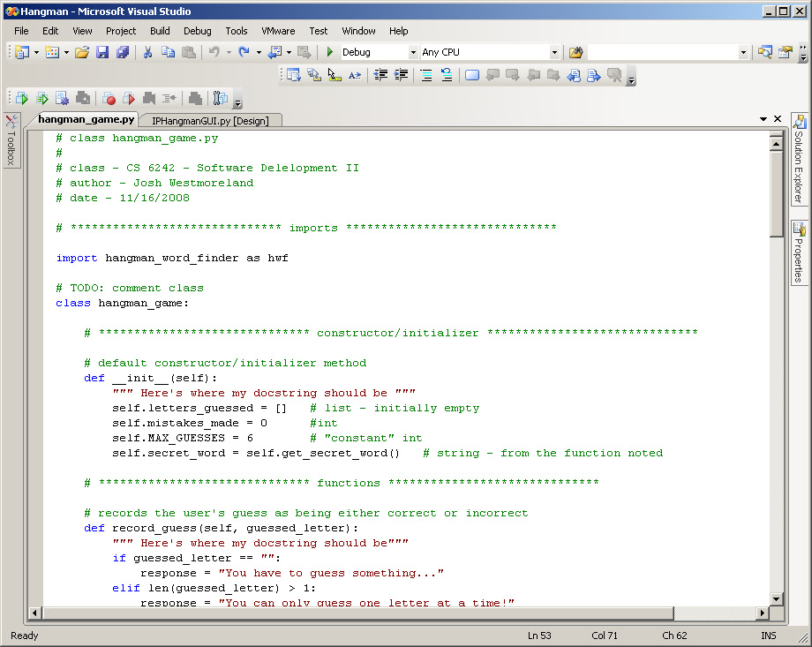Click the red record circle icon
Viewport: 812px width, 647px height.
click(109, 98)
